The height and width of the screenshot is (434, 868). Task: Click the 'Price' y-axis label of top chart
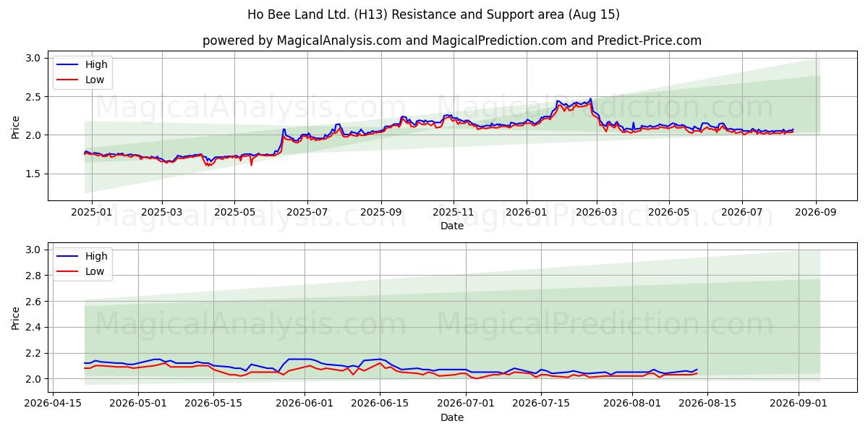(16, 126)
